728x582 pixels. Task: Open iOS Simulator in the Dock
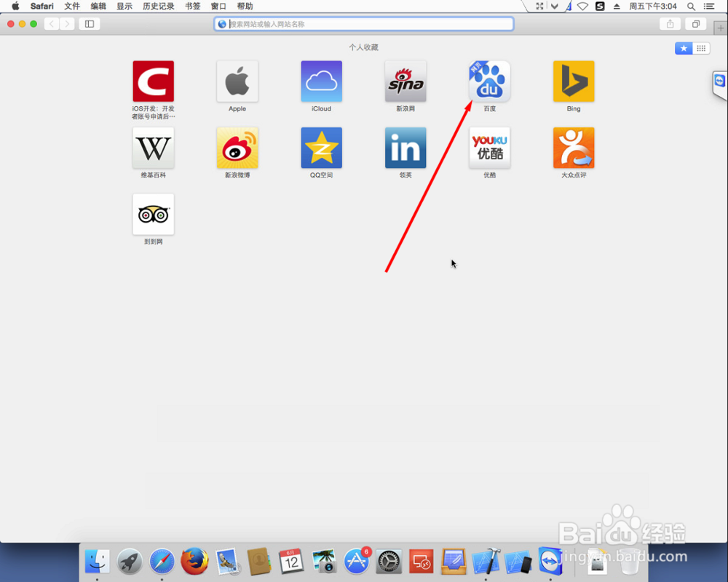[518, 561]
